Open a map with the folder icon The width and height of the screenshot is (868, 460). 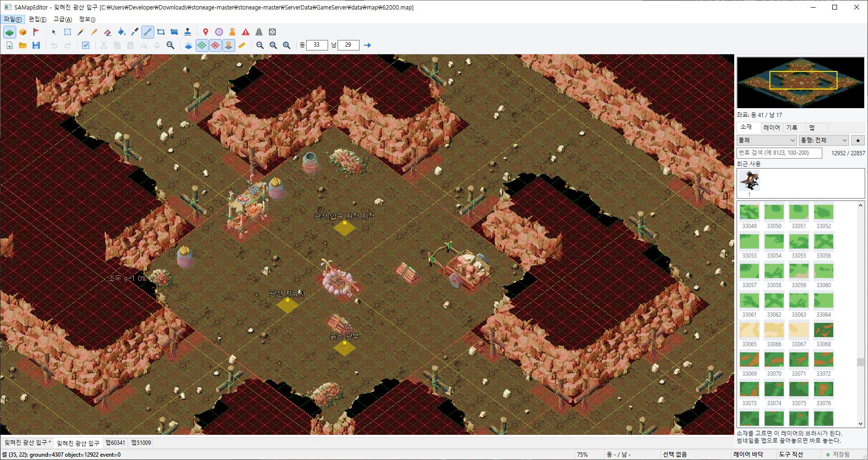tap(23, 45)
